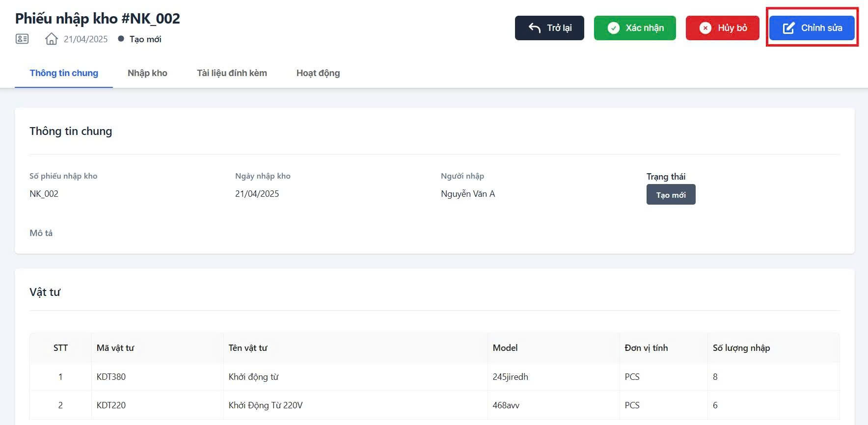The width and height of the screenshot is (868, 425).
Task: Click the back arrow icon in Trở lại
Action: click(535, 28)
